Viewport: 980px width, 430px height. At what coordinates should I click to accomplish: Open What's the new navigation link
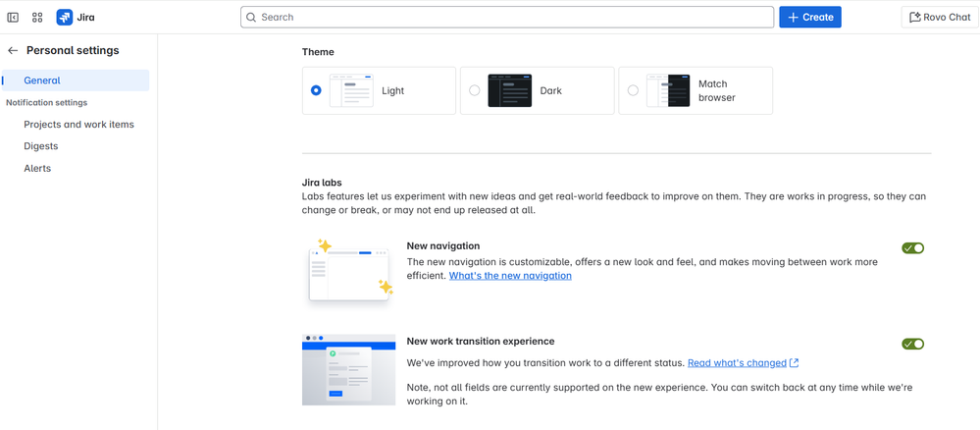510,276
